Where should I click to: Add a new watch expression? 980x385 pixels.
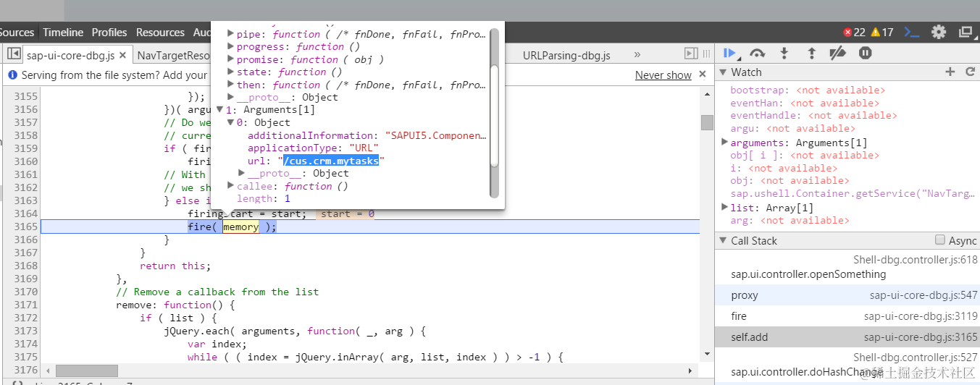pyautogui.click(x=950, y=72)
